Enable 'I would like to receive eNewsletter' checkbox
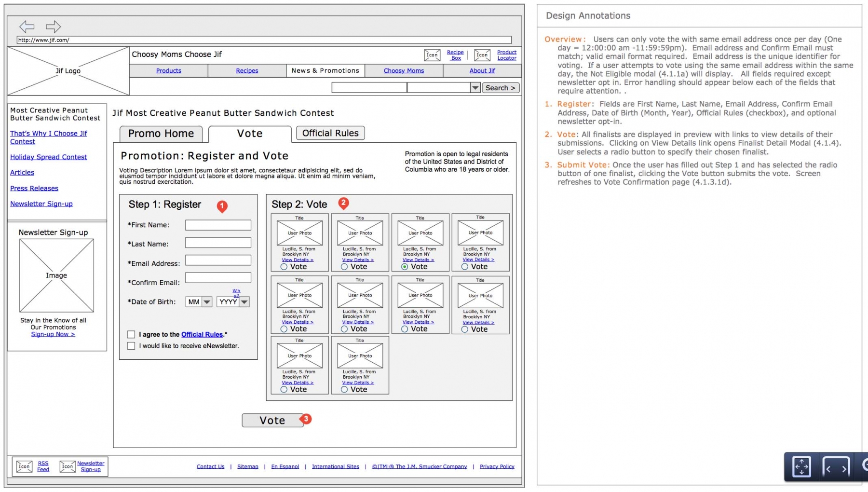 131,346
